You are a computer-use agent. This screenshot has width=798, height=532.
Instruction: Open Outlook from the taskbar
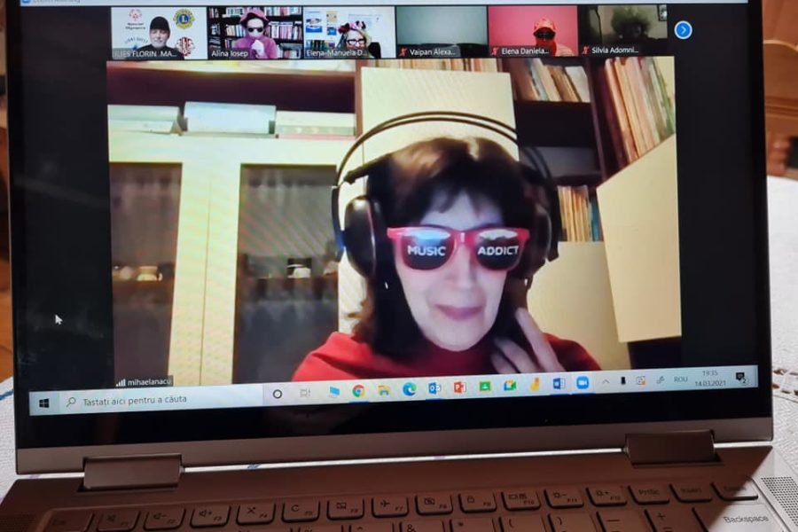point(434,387)
